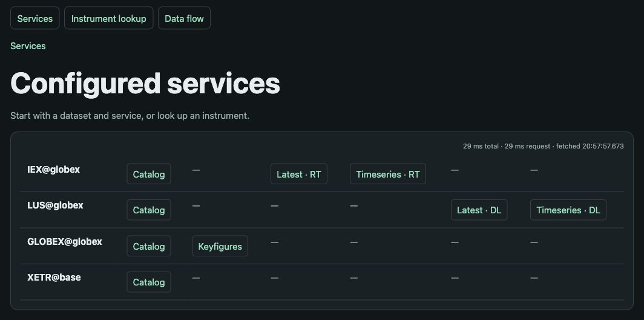Image resolution: width=644 pixels, height=320 pixels.
Task: Open Catalog for IEX@globex
Action: 149,174
